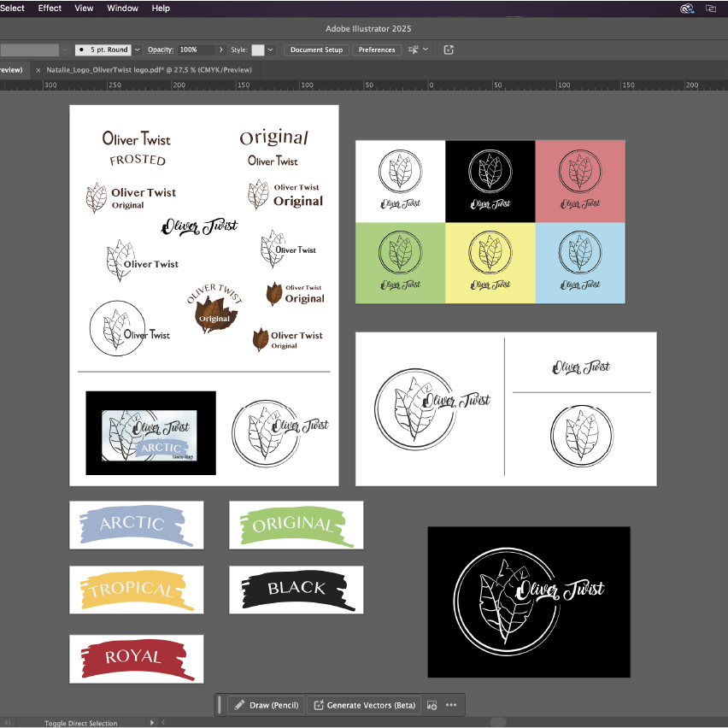The height and width of the screenshot is (728, 728).
Task: Click the Style color swatch
Action: pos(257,50)
